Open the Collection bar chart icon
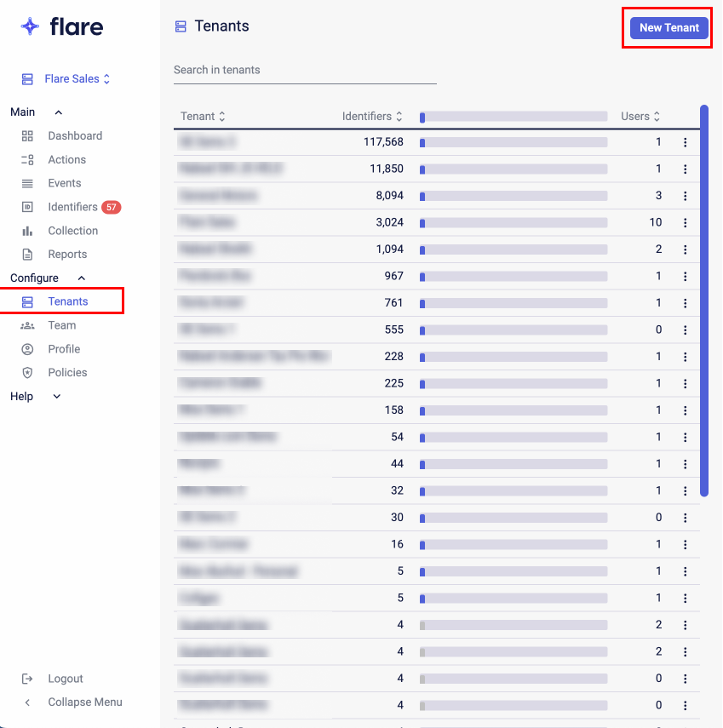 27,231
